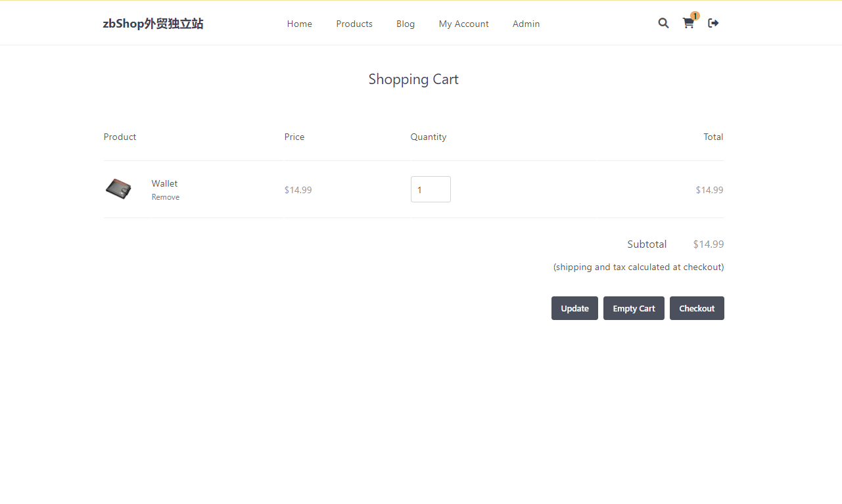Open the Blog menu item
Viewport: 842px width, 504px height.
pyautogui.click(x=406, y=24)
